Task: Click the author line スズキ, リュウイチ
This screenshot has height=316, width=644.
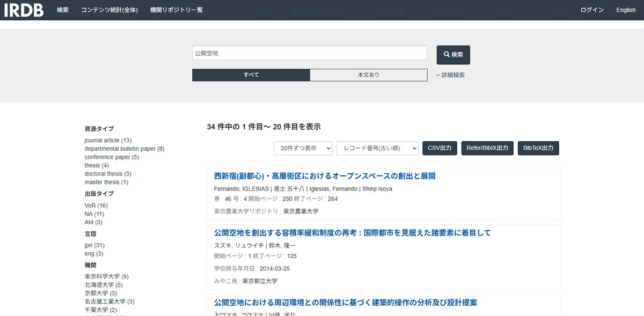Action: (x=255, y=245)
